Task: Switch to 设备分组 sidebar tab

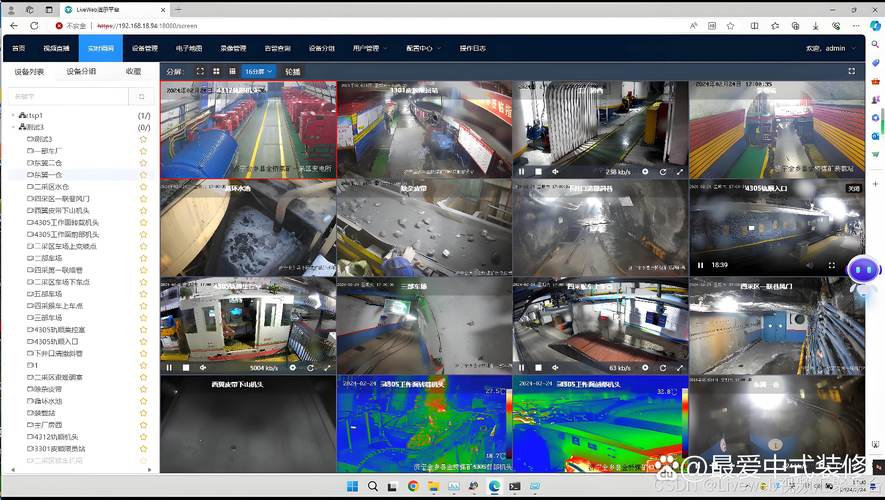Action: 81,72
